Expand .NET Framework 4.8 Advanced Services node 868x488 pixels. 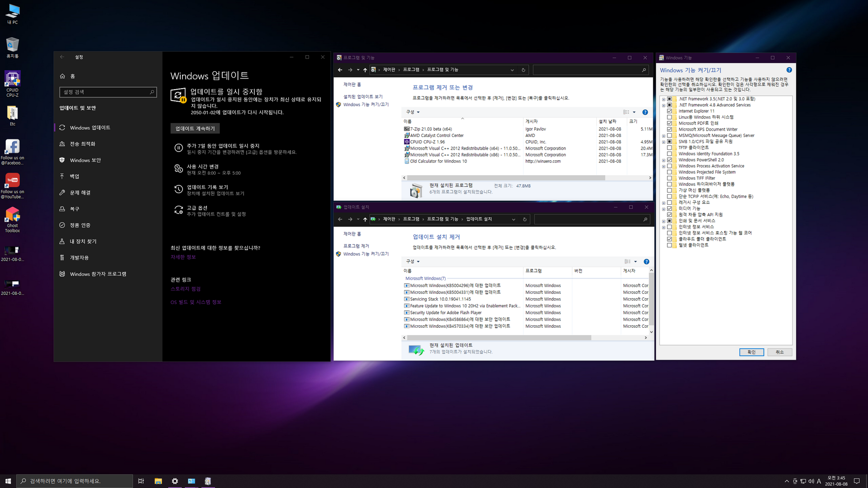tap(664, 105)
